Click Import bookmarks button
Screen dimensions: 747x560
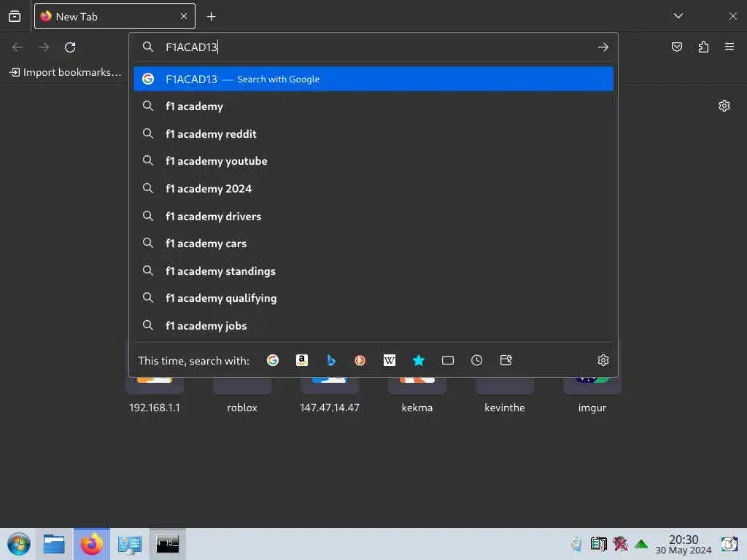click(65, 72)
